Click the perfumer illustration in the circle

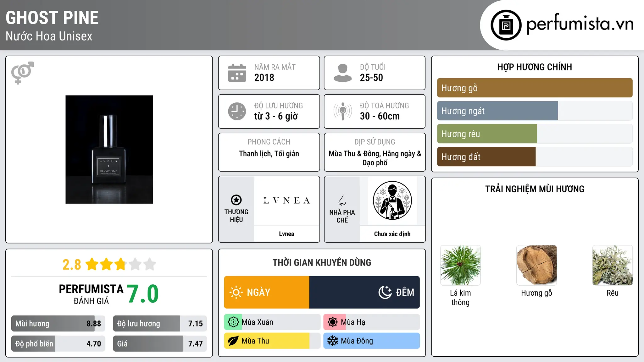392,200
